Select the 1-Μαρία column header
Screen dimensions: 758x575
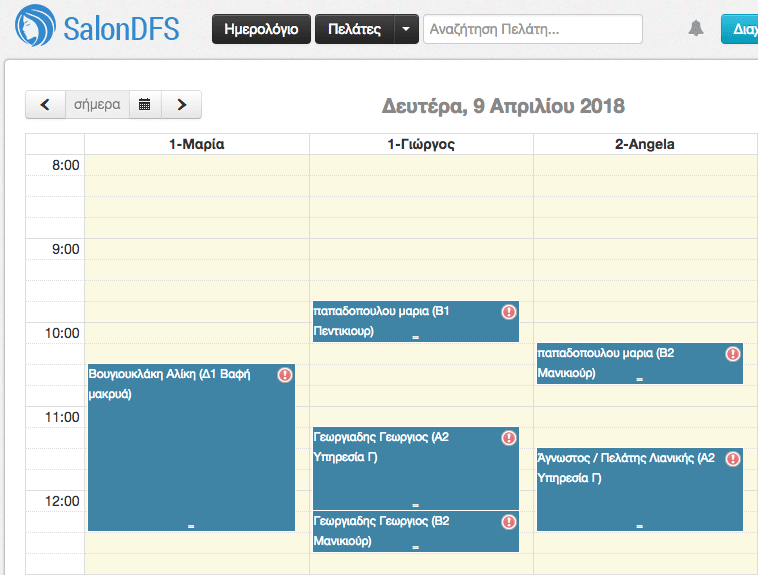point(196,144)
